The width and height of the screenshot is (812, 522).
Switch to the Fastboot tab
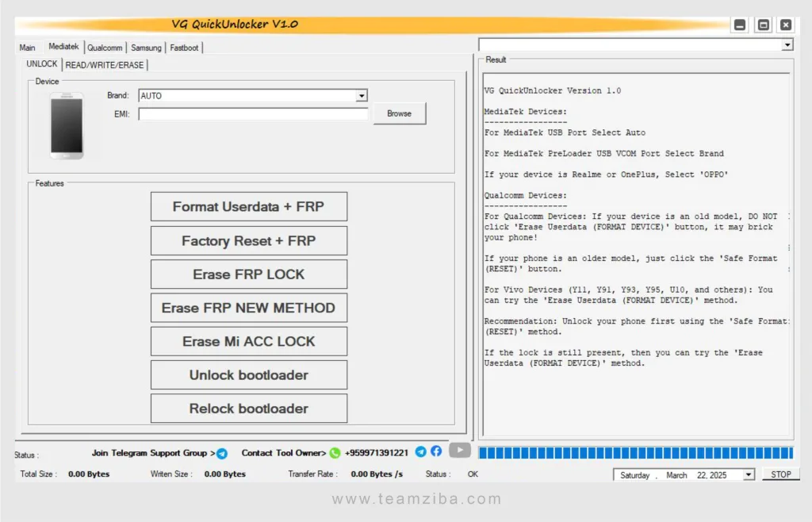pos(184,48)
